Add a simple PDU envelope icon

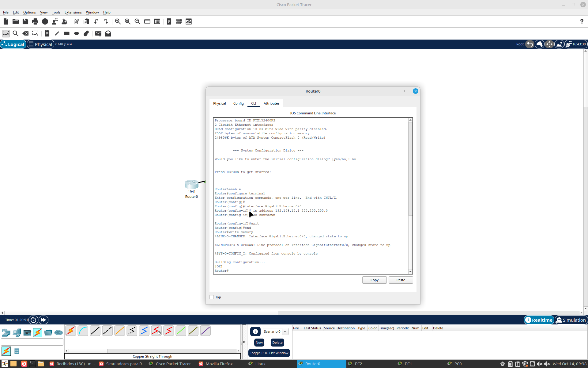point(98,33)
